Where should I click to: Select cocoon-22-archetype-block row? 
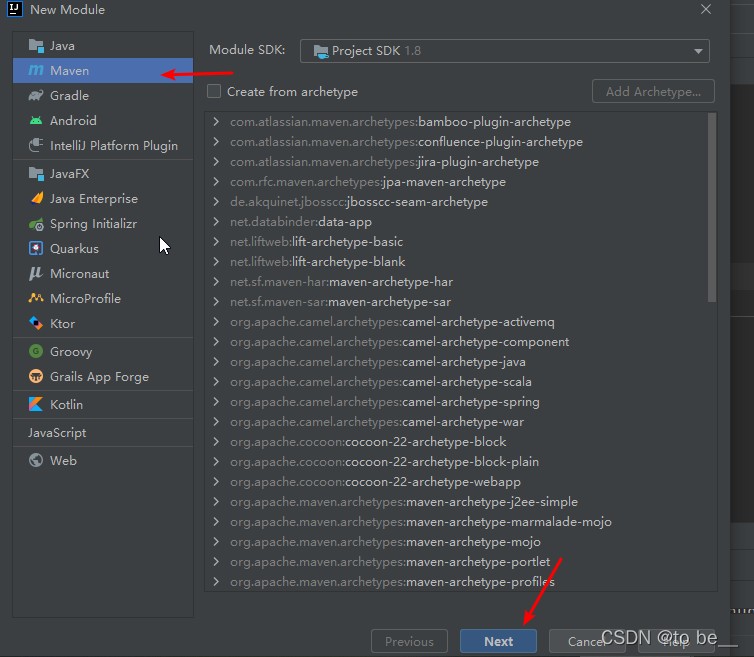coord(456,442)
